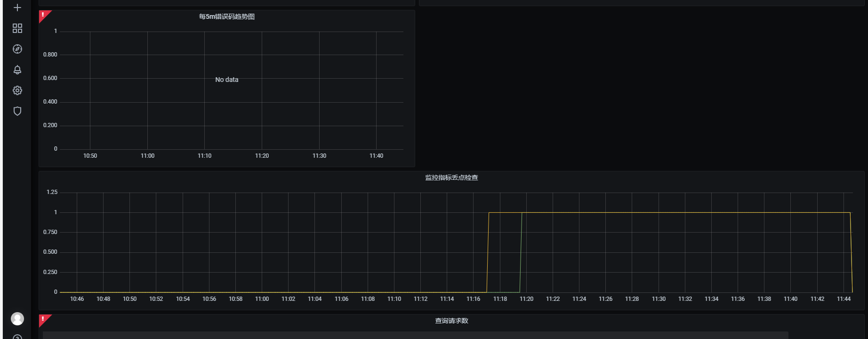Click the 0.500 y-axis label
The width and height of the screenshot is (868, 339).
(x=50, y=252)
